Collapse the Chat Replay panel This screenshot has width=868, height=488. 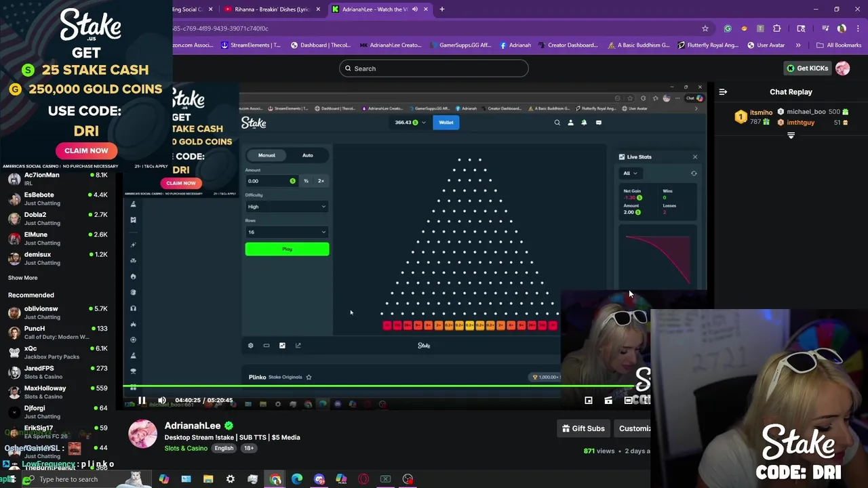723,91
